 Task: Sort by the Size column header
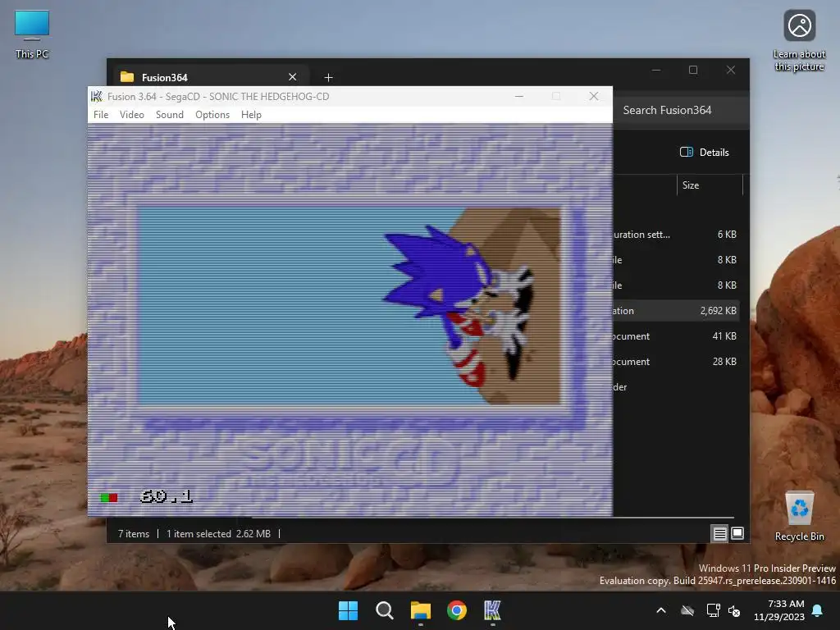pos(710,185)
